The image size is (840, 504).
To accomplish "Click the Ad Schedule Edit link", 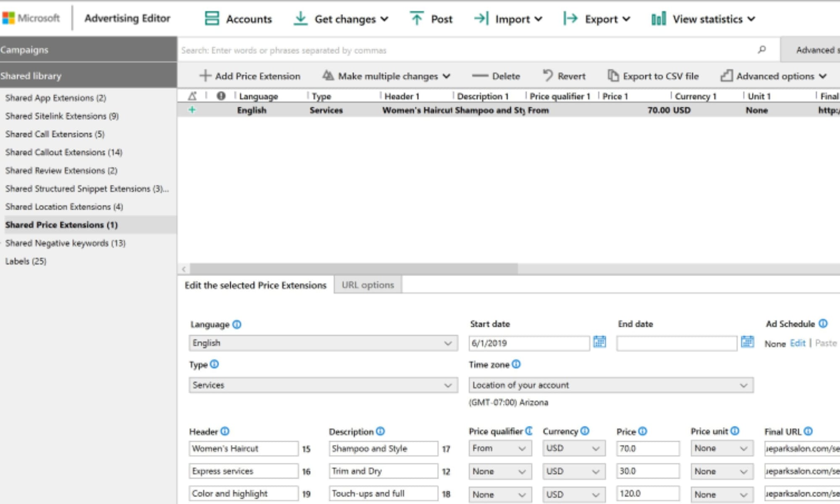I will coord(798,343).
